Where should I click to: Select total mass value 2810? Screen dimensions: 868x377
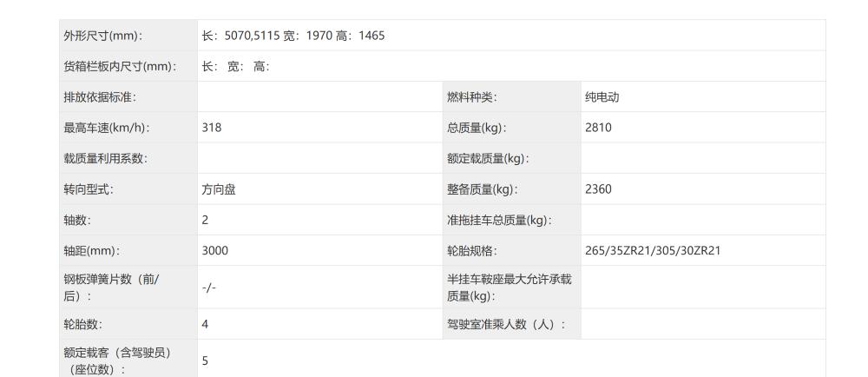click(x=598, y=128)
